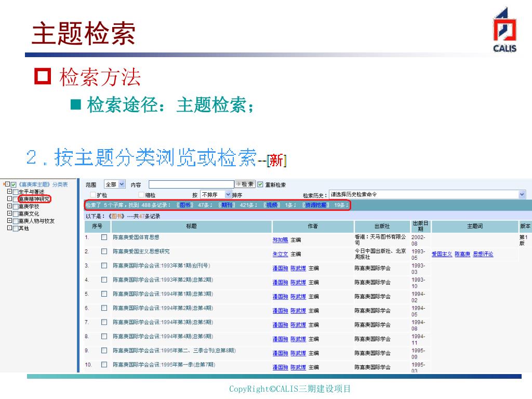Select 生平与著述 tree label
Screen dimensions: 532x399
(31, 192)
